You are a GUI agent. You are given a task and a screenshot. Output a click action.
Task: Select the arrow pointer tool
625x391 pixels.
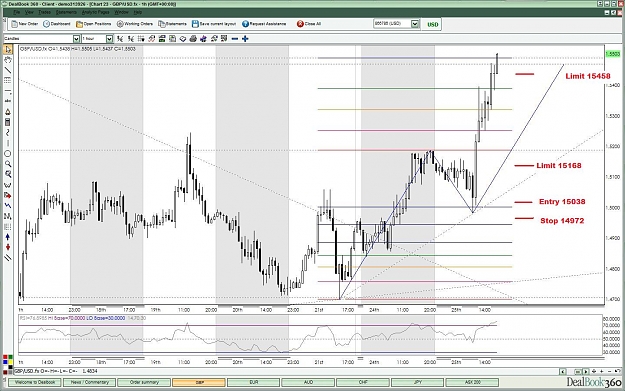[8, 49]
